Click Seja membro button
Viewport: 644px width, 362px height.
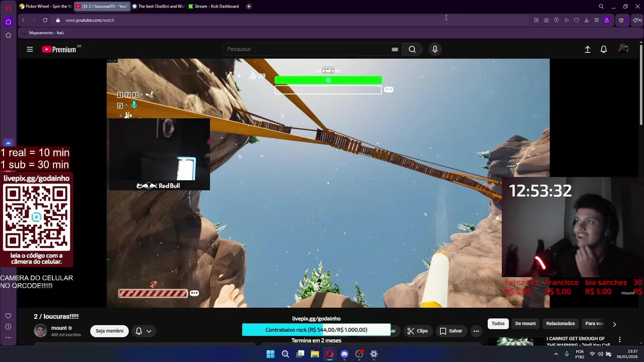click(x=110, y=331)
